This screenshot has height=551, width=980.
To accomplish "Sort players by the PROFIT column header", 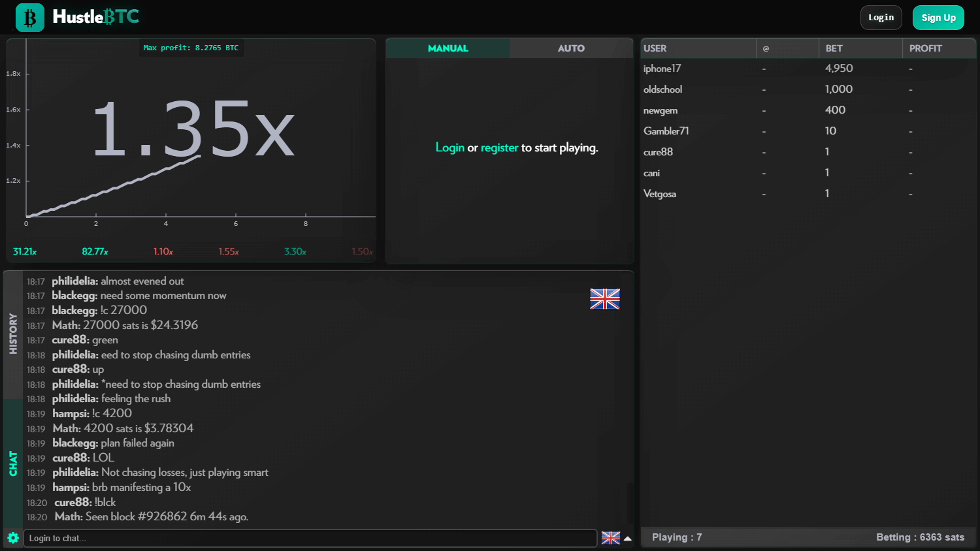I will [x=925, y=48].
